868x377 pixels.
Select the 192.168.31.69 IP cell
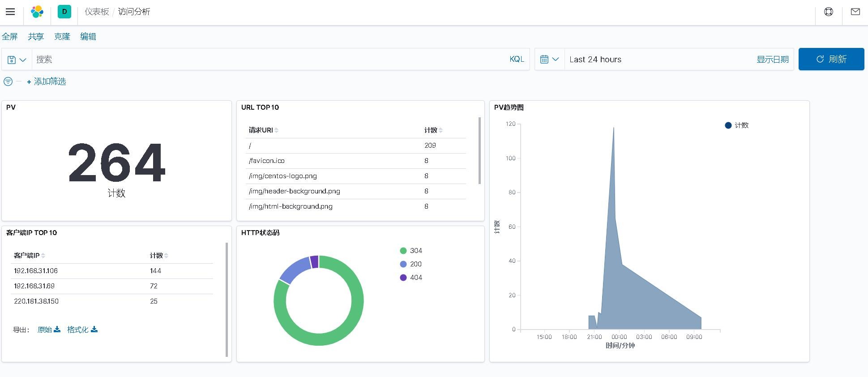tap(34, 286)
